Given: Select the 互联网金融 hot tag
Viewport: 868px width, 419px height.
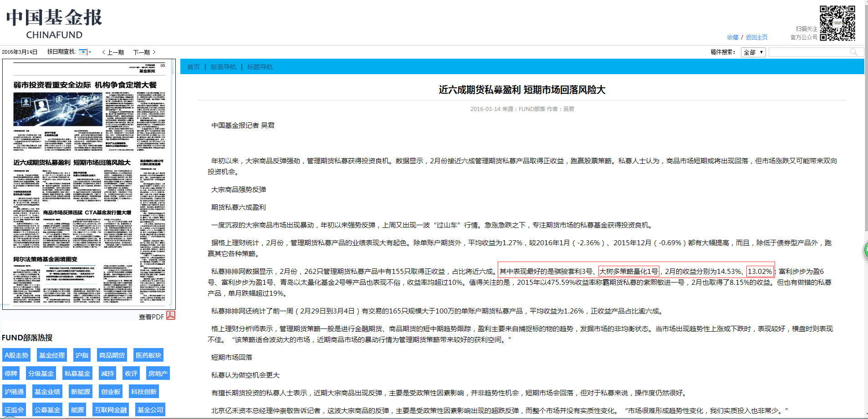Looking at the screenshot, I should point(111,410).
